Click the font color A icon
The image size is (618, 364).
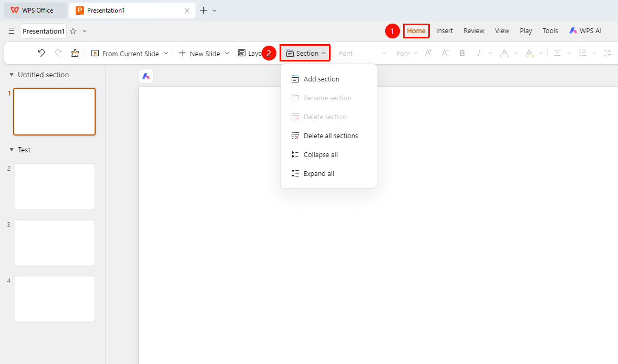pos(504,53)
